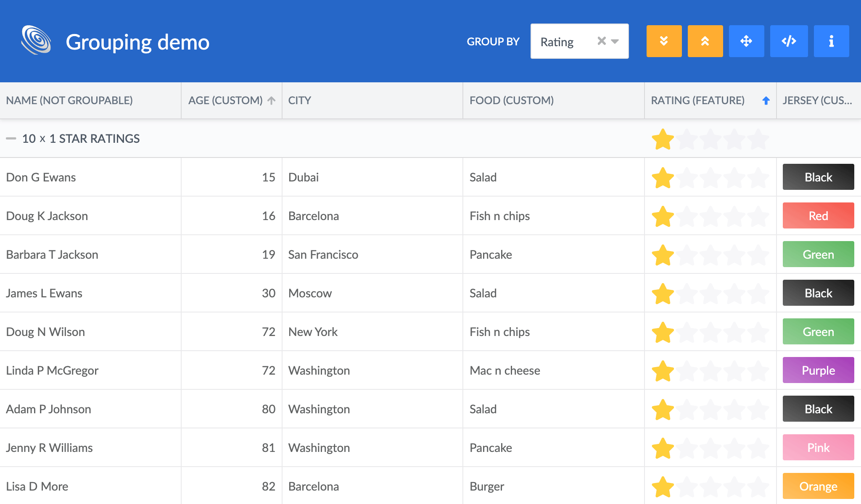The height and width of the screenshot is (504, 861).
Task: Click the sort arrow on the RATING (FEATURE) header
Action: click(x=766, y=100)
